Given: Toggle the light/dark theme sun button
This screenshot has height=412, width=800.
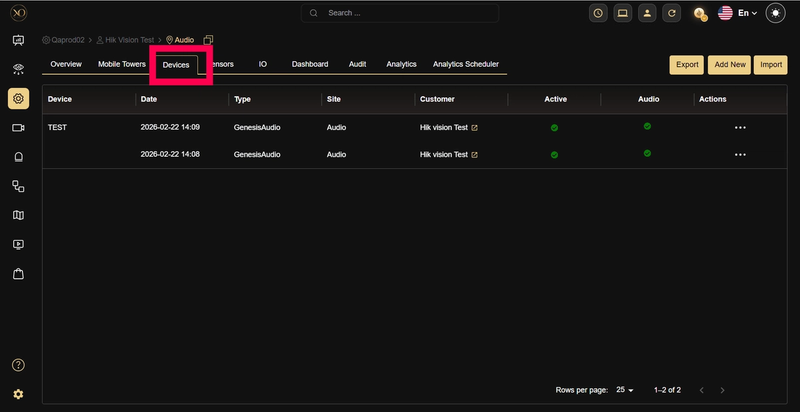Looking at the screenshot, I should click(x=776, y=13).
